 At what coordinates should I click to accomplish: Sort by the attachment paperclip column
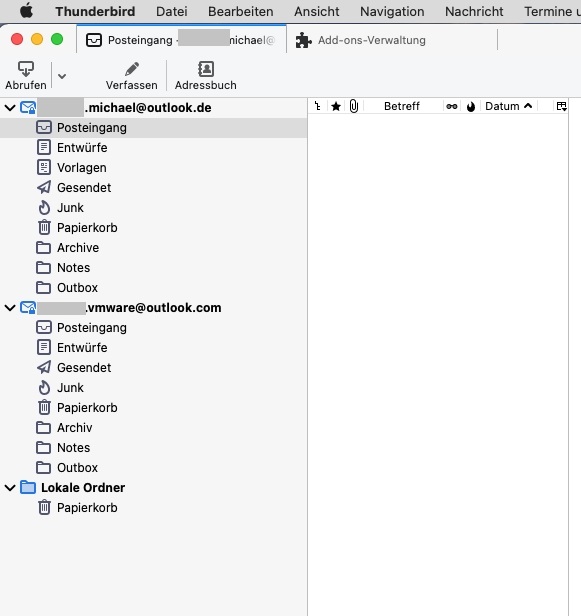pos(354,106)
